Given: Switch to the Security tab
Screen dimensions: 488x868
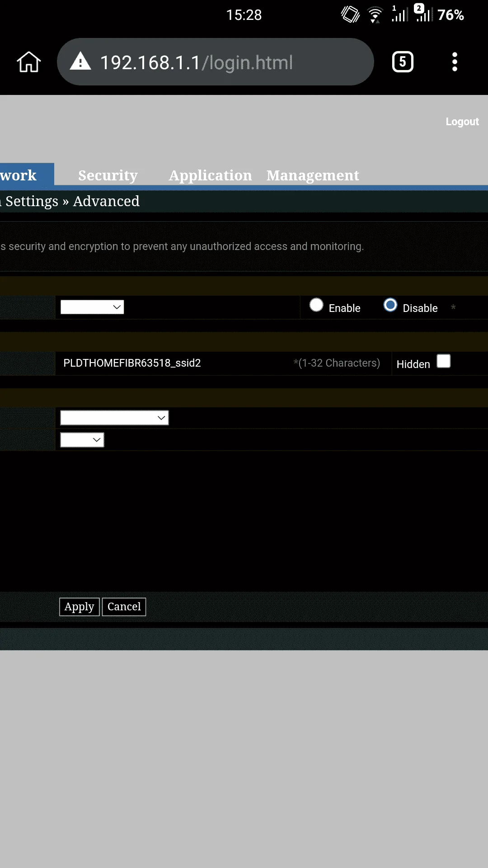Looking at the screenshot, I should click(x=108, y=175).
